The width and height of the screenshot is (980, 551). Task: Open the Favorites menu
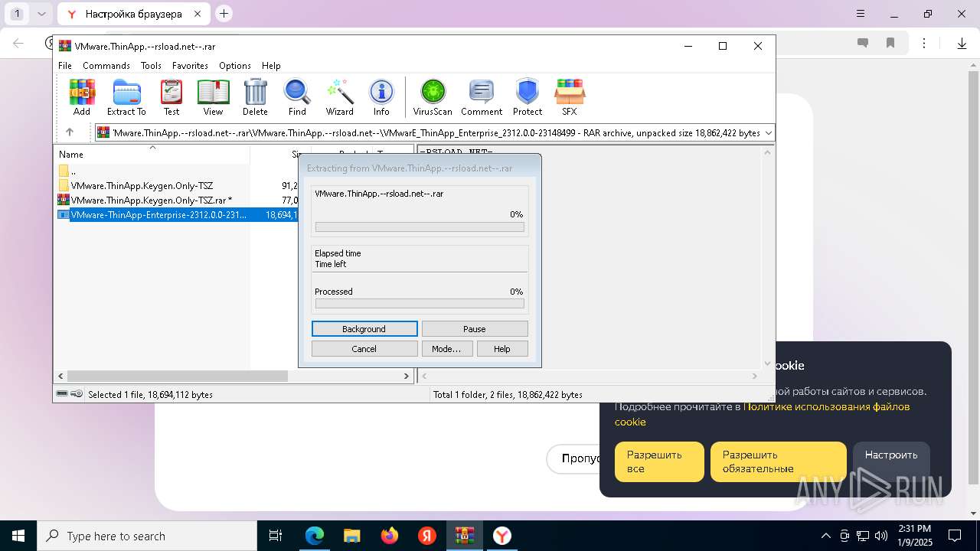coord(190,66)
